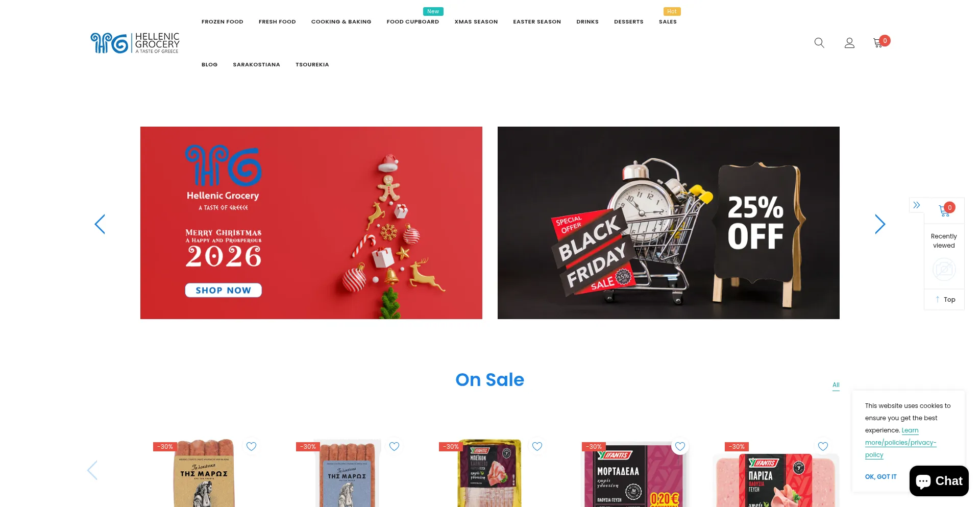The image size is (980, 507).
Task: Open the All sale items link
Action: pos(836,385)
